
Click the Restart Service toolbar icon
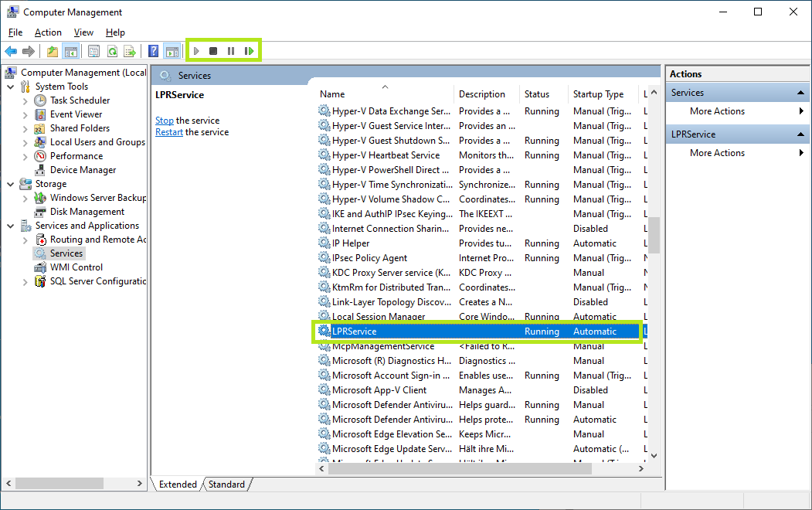249,51
